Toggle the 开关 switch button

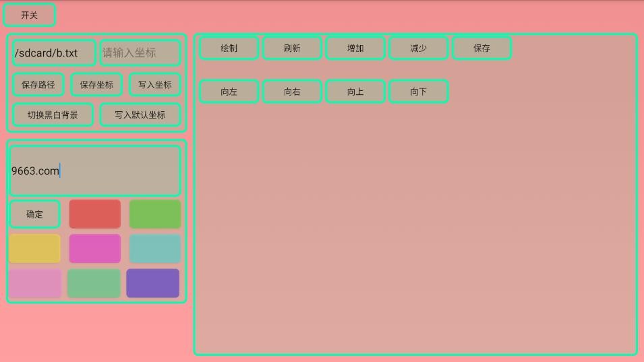[x=29, y=15]
